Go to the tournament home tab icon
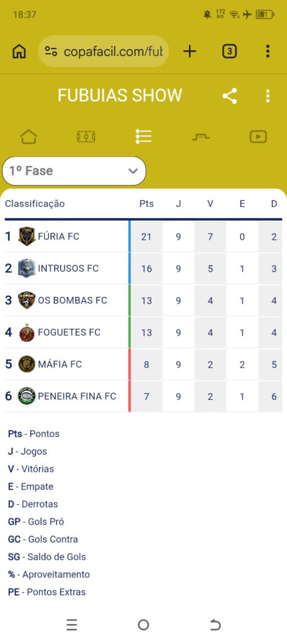This screenshot has height=644, width=287. pyautogui.click(x=29, y=136)
